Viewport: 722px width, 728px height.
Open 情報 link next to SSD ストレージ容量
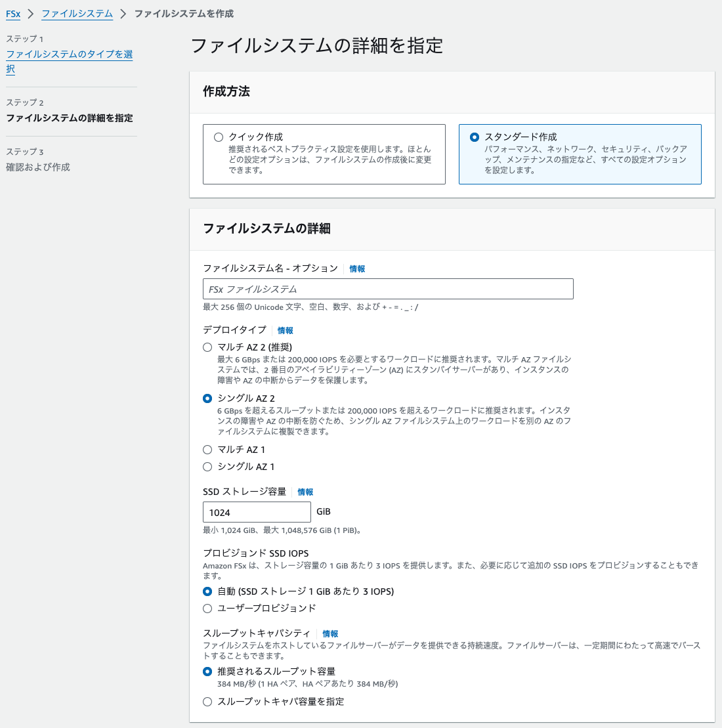pyautogui.click(x=305, y=492)
